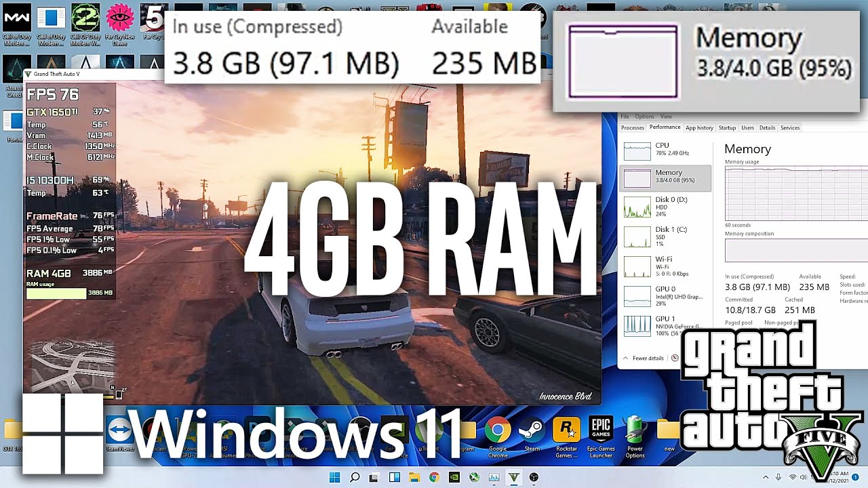Open Task Manager View menu

tap(666, 117)
